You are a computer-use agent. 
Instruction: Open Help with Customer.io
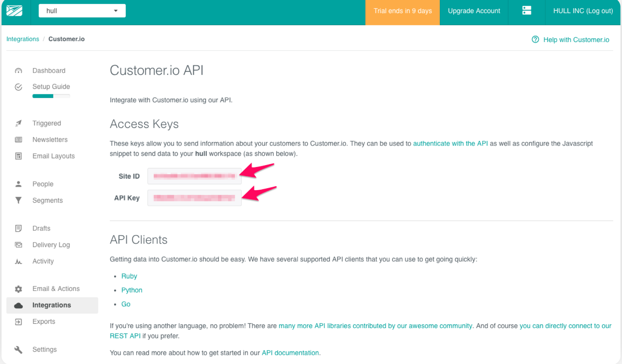576,40
